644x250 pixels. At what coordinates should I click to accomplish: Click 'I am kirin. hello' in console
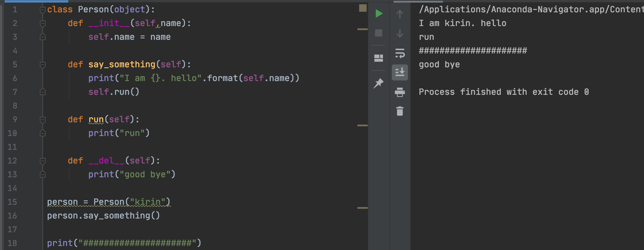463,23
